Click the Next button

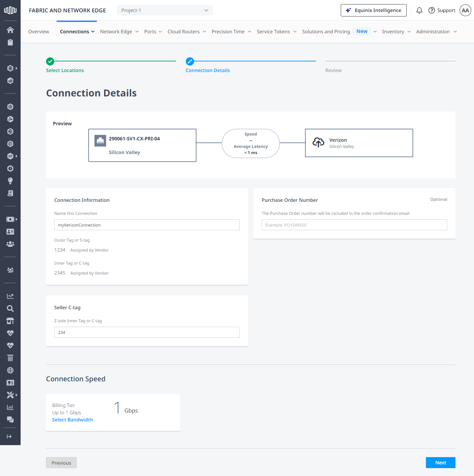pos(441,463)
